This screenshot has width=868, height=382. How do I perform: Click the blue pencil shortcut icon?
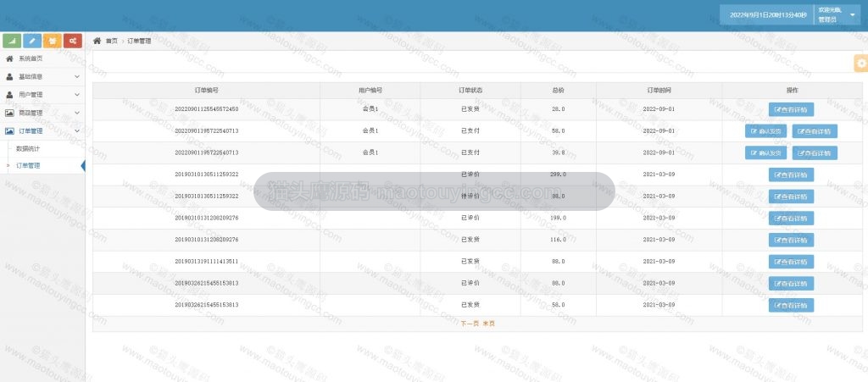(32, 41)
